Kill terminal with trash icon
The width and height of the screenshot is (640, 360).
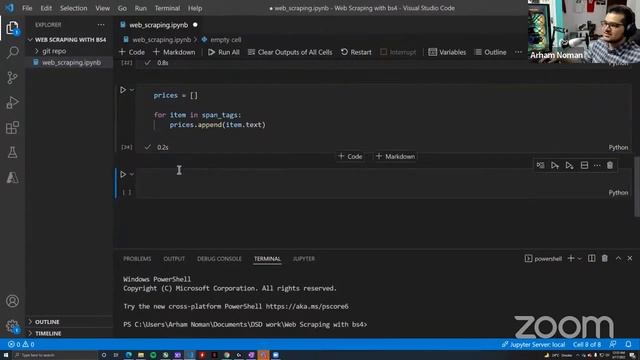click(x=605, y=258)
